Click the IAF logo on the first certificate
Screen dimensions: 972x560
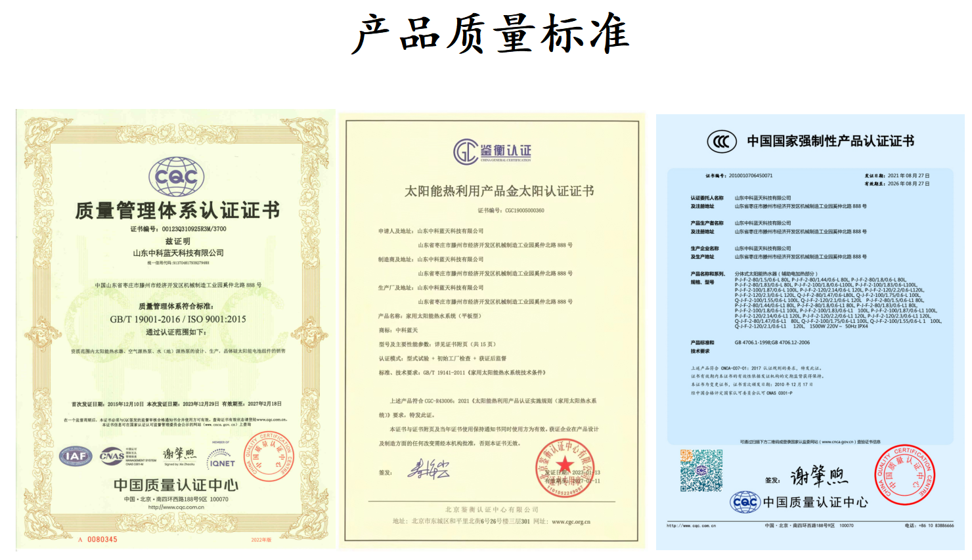click(76, 456)
